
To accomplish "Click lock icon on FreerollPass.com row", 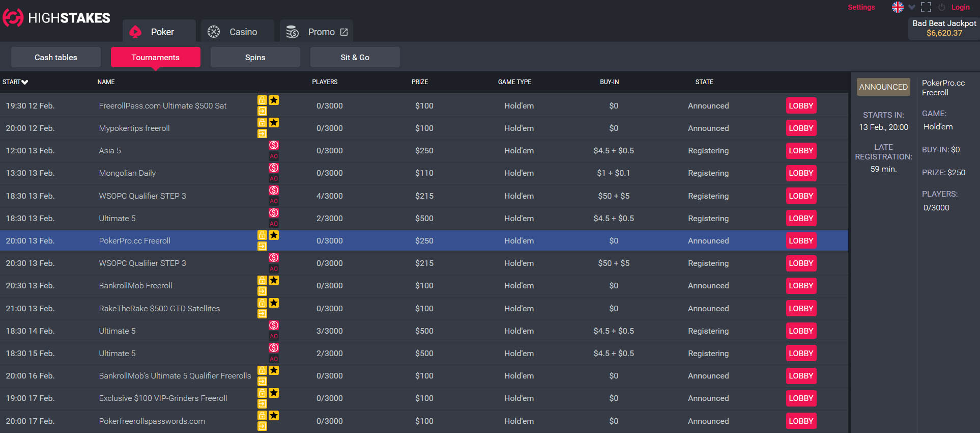I will (262, 100).
